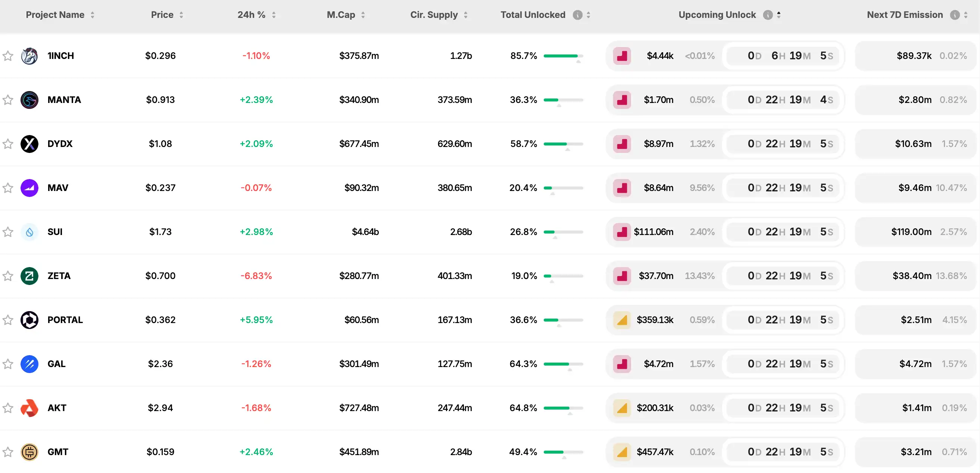
Task: Click the Total Unlocked info icon
Action: tap(577, 15)
